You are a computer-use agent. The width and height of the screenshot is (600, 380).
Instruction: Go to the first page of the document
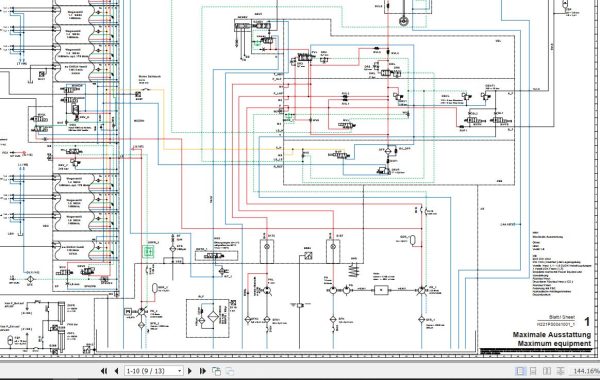tap(103, 371)
